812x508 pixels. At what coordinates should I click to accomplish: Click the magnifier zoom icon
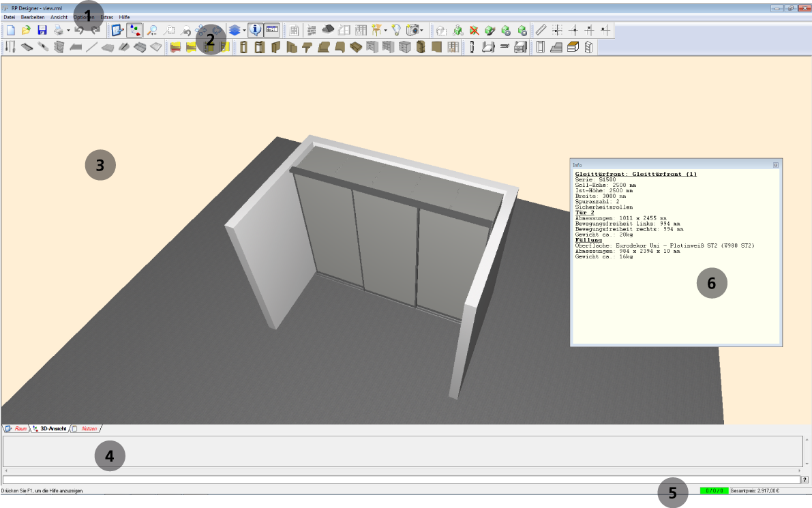pos(152,30)
